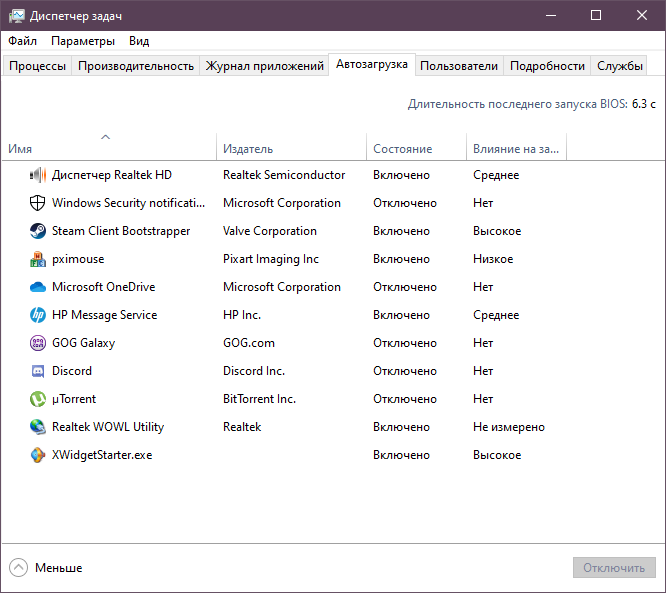Image resolution: width=666 pixels, height=593 pixels.
Task: Click the Не измерено impact cell
Action: point(509,427)
